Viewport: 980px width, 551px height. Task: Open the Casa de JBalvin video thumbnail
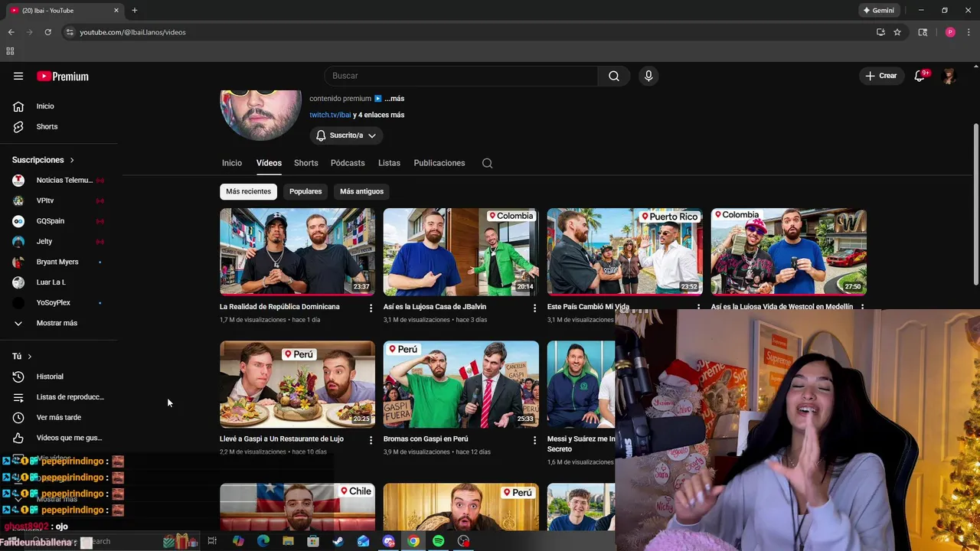click(x=461, y=251)
